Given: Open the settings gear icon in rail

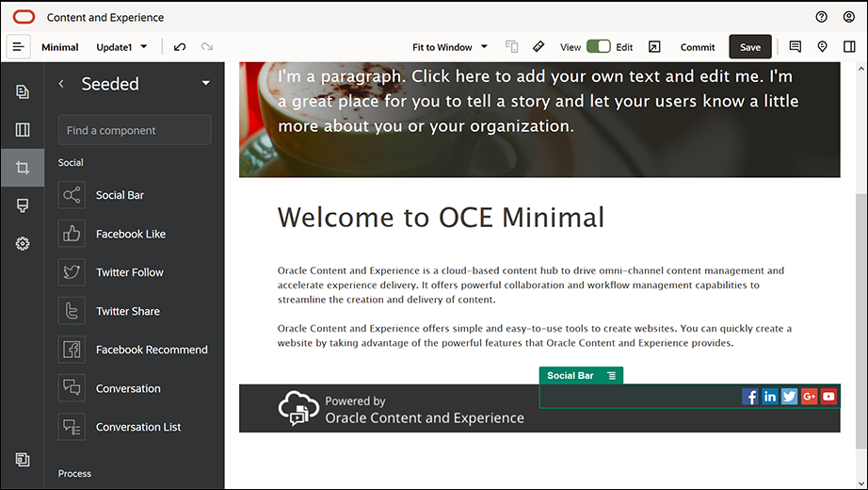Looking at the screenshot, I should click(x=23, y=243).
